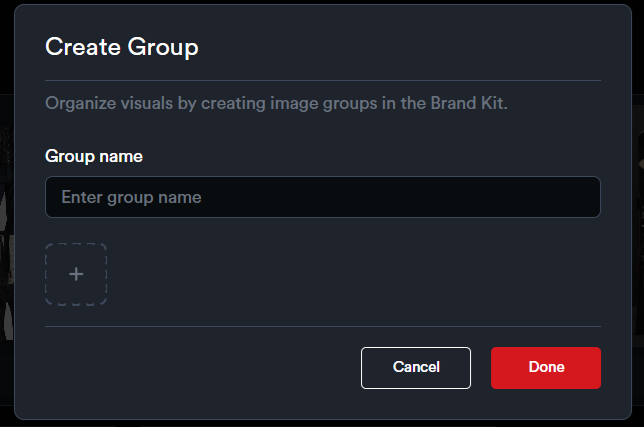The width and height of the screenshot is (644, 427).
Task: Dismiss the Create Group dialog via Cancel
Action: pyautogui.click(x=416, y=367)
